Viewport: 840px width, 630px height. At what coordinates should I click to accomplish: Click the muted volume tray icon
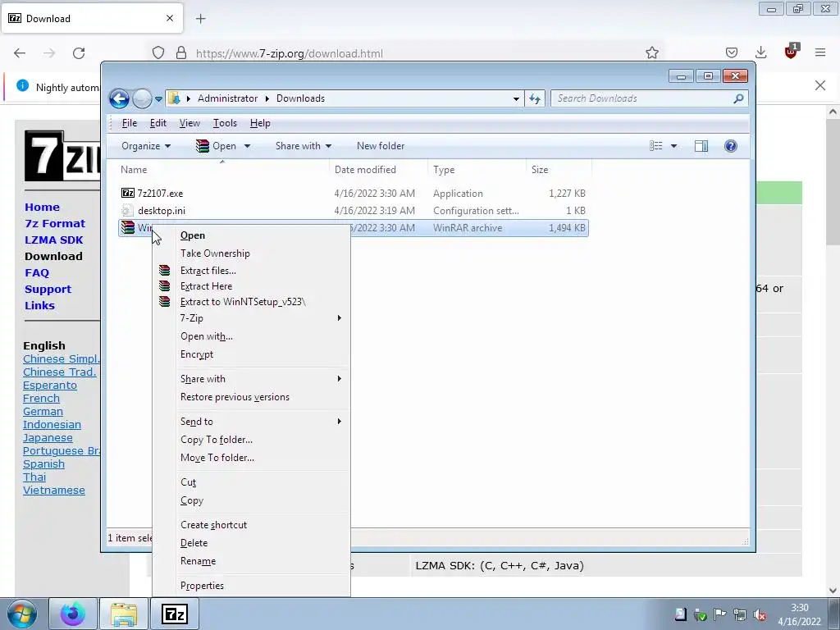(759, 614)
